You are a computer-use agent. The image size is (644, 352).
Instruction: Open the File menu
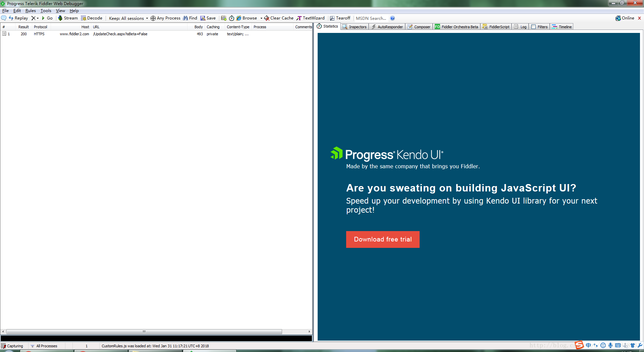5,11
